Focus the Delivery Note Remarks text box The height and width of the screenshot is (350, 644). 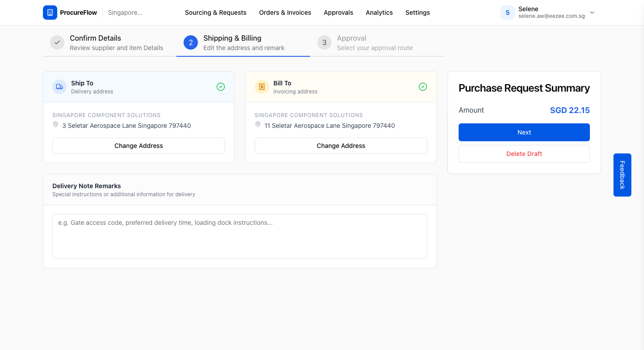point(240,236)
